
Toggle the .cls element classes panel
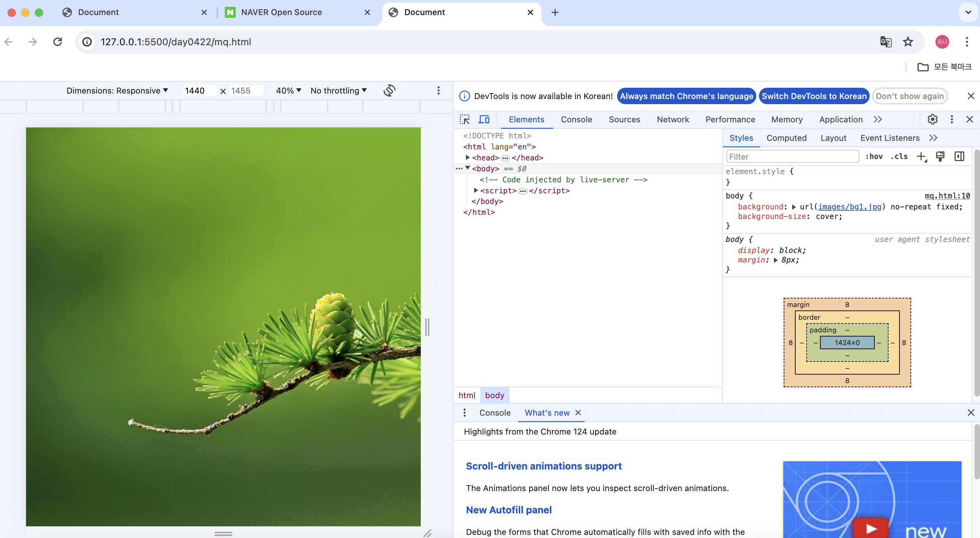tap(899, 156)
